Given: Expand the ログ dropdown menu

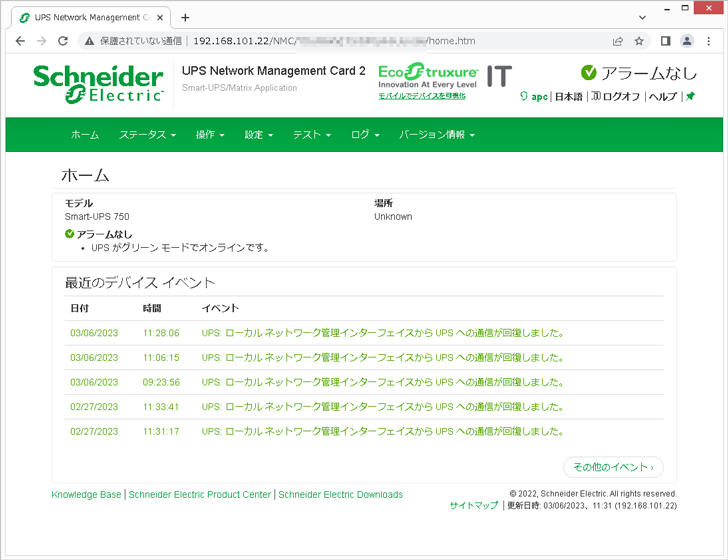Looking at the screenshot, I should pos(365,135).
